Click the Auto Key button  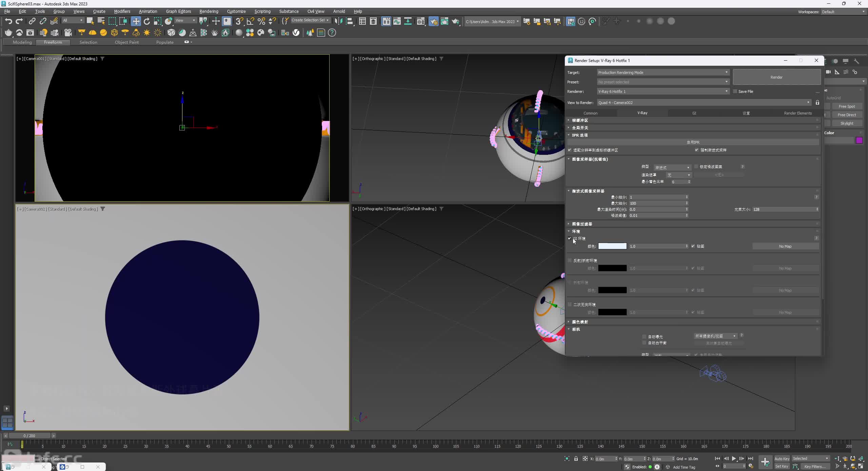[x=782, y=458]
